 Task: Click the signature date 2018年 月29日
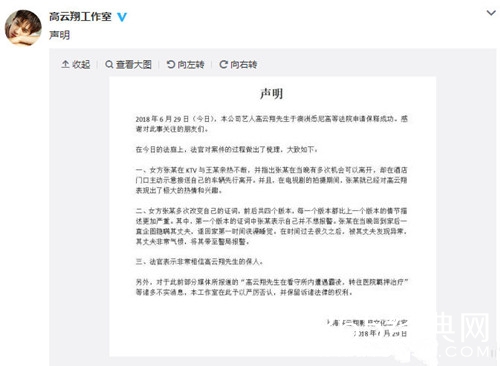(x=380, y=333)
